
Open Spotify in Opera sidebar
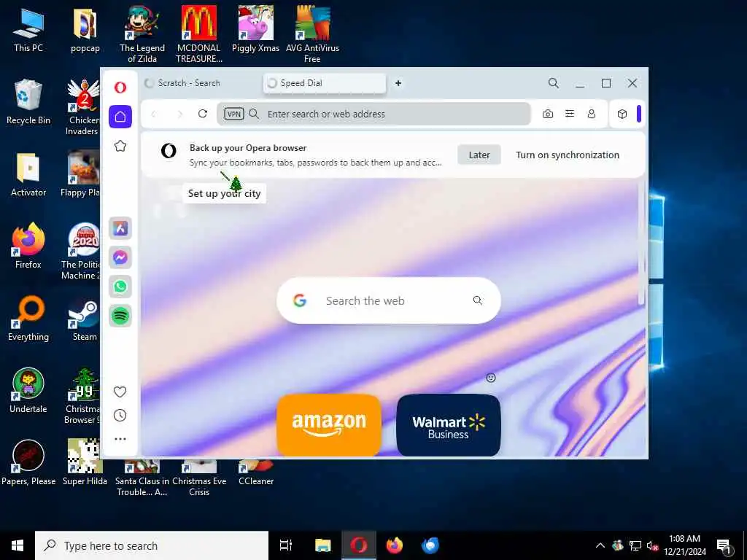[x=120, y=316]
